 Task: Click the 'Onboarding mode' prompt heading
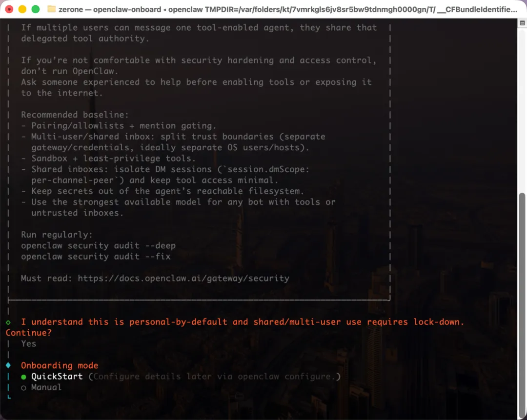[60, 365]
